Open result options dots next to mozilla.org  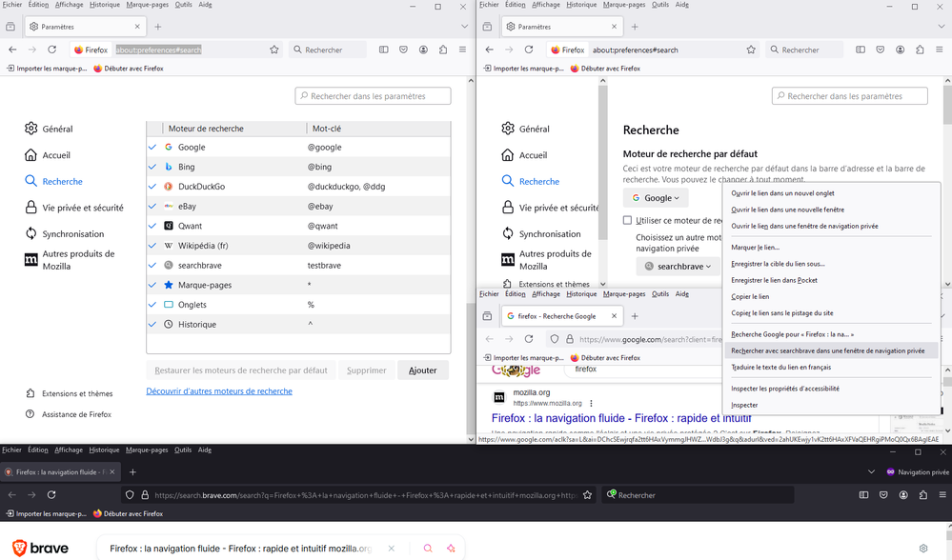(x=592, y=404)
